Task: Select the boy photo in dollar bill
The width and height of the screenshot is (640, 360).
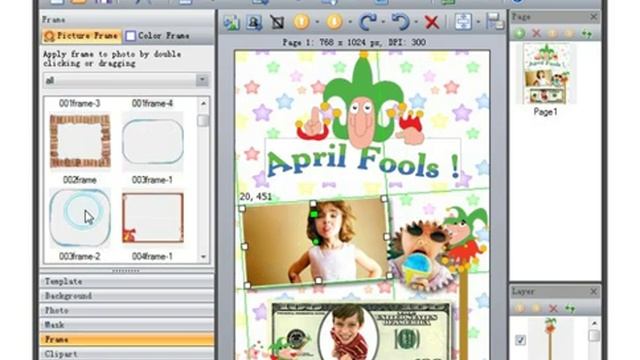Action: 348,331
